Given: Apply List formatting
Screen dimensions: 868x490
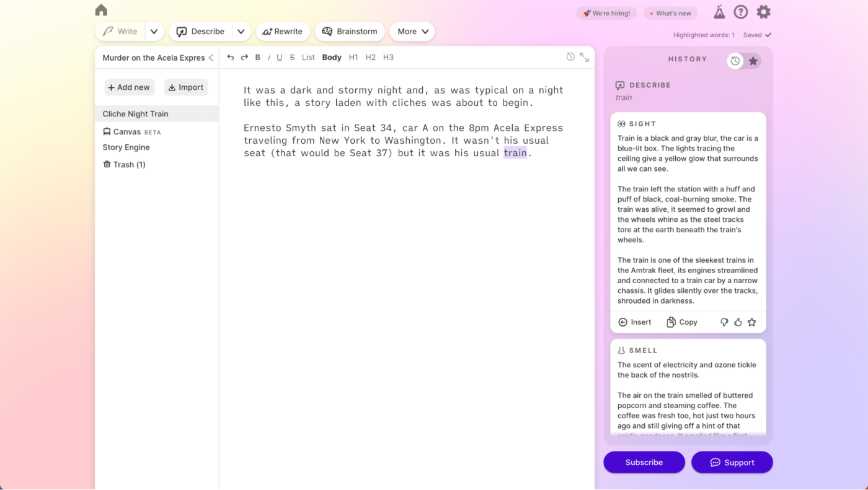Looking at the screenshot, I should click(308, 57).
